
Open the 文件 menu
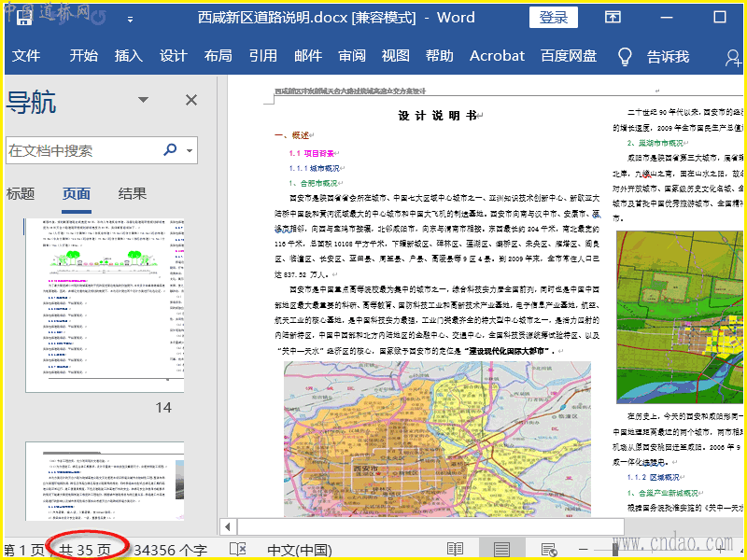coord(26,56)
